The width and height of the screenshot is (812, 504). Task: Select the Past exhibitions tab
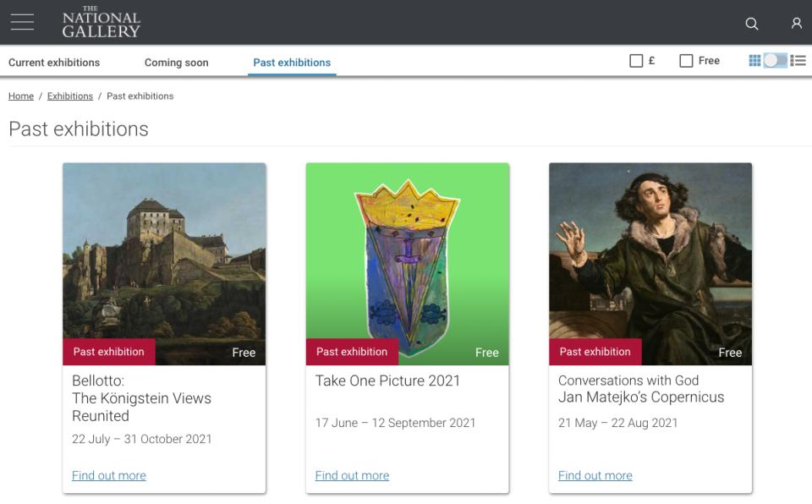pyautogui.click(x=292, y=63)
